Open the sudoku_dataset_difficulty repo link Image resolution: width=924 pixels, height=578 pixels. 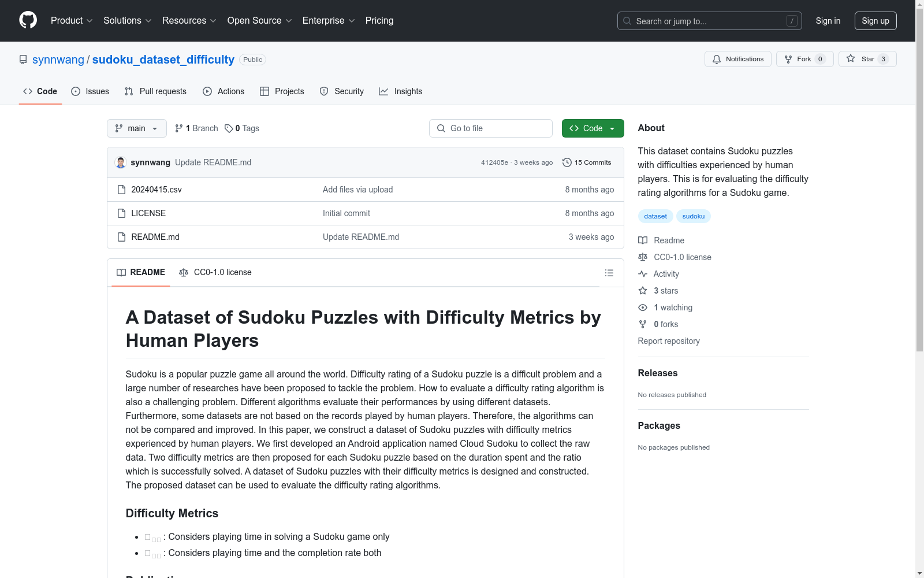pos(163,60)
